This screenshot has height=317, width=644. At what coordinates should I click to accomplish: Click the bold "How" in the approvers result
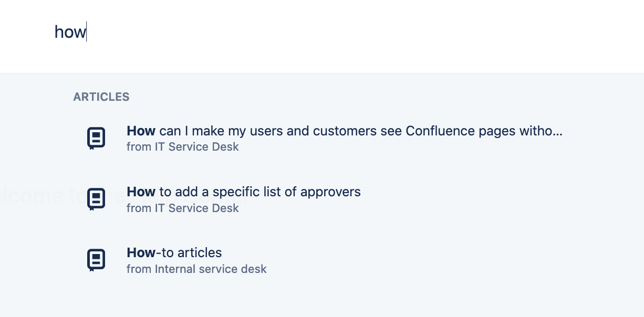[x=141, y=192]
